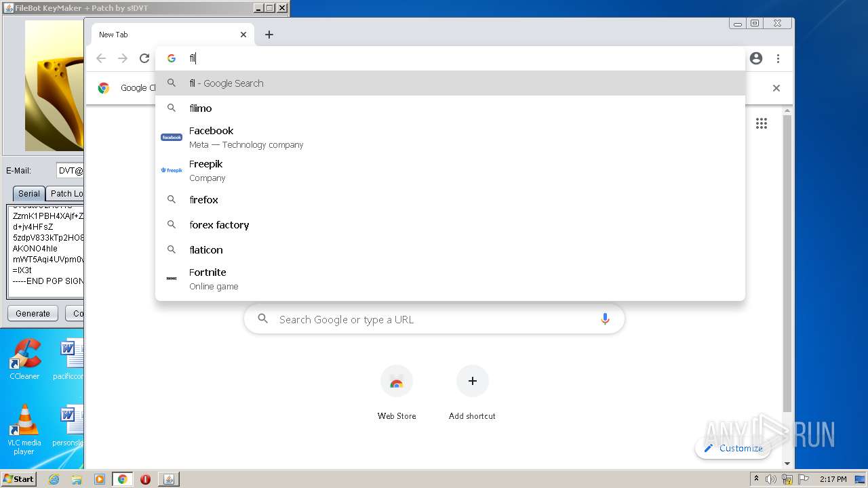
Task: Open File Explorer from taskbar
Action: coord(77,479)
